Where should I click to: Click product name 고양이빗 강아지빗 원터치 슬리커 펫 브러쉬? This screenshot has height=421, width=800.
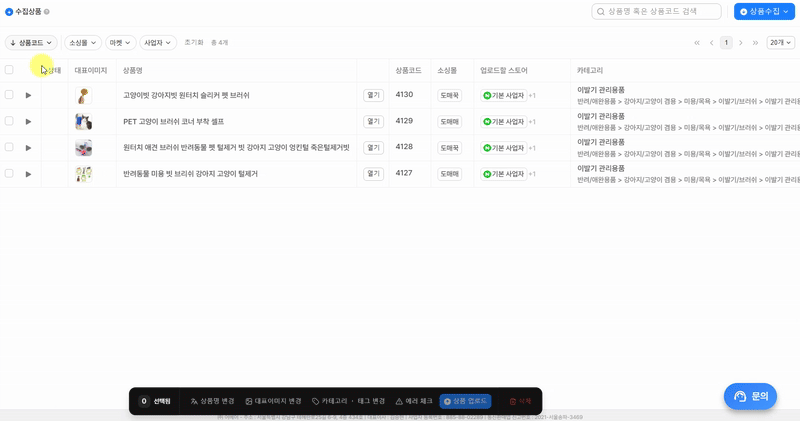pos(186,95)
